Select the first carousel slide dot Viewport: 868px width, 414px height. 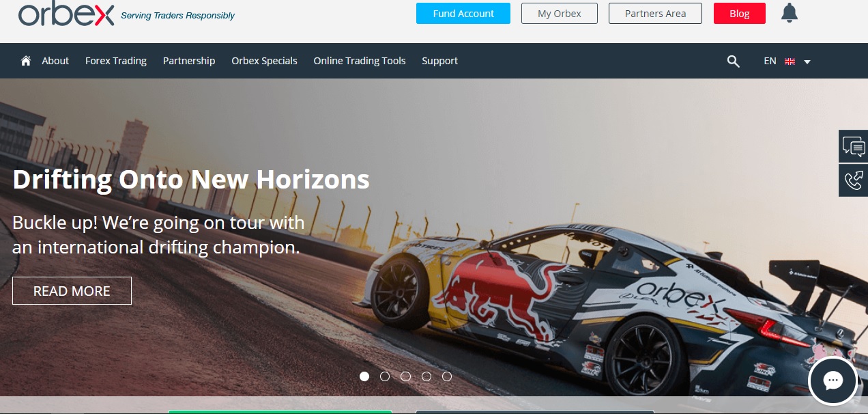tap(364, 376)
